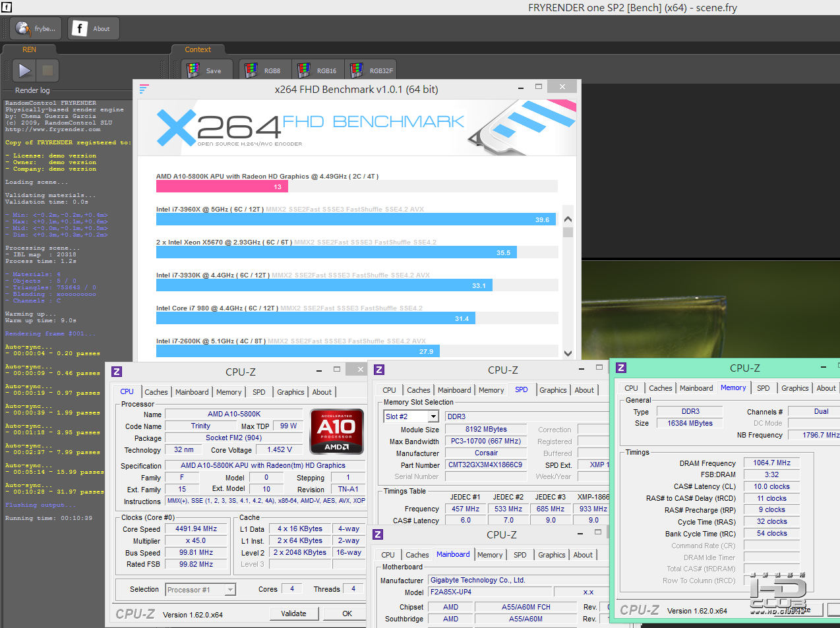Viewport: 840px width, 628px height.
Task: Open SPD tab in left CPU-Z window
Action: 259,392
